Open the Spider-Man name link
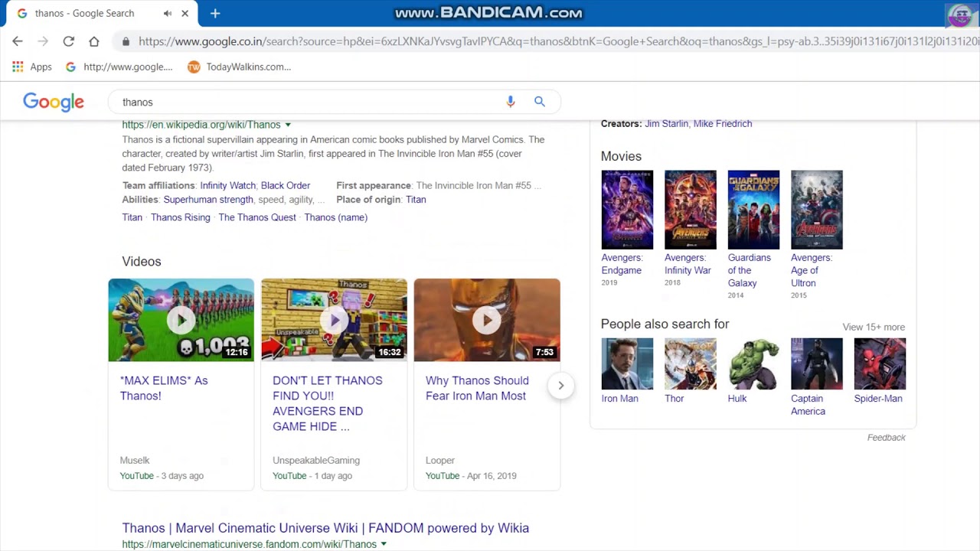 coord(878,398)
